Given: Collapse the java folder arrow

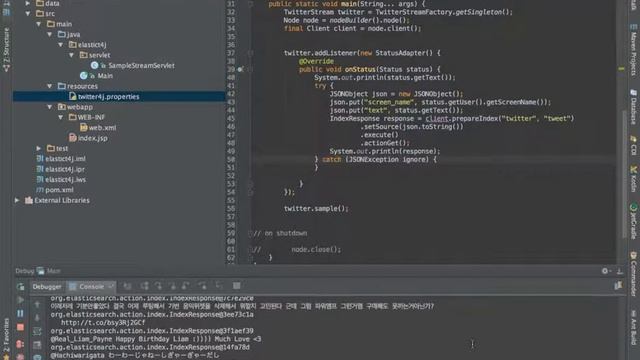Looking at the screenshot, I should click(50, 34).
